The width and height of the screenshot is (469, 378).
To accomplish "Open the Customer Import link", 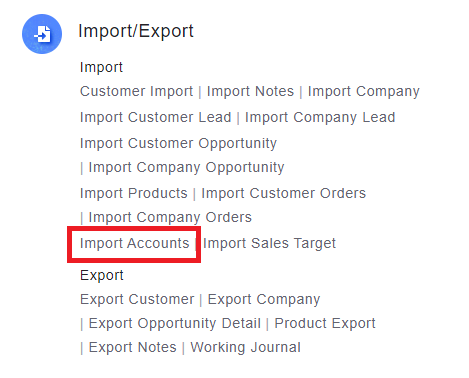I will tap(137, 91).
